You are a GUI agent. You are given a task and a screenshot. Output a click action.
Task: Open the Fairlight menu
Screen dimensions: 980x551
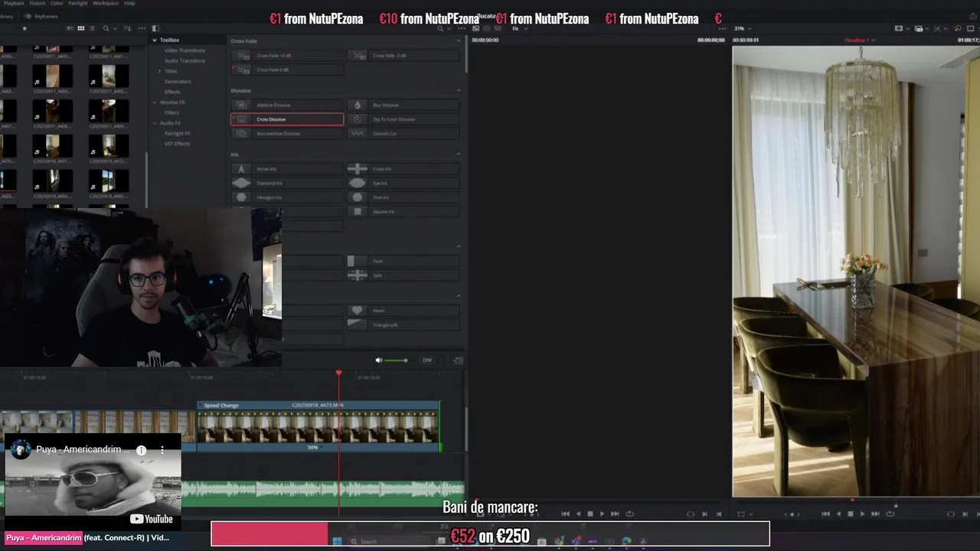point(77,3)
